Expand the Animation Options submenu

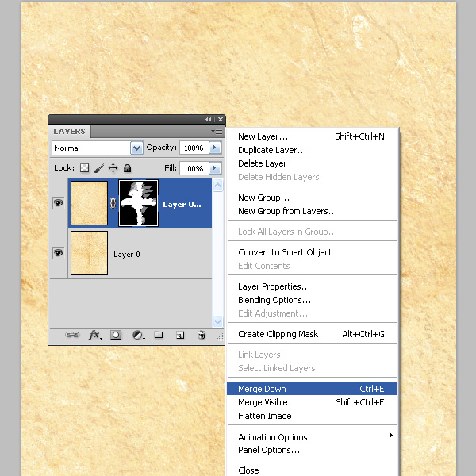coord(312,436)
